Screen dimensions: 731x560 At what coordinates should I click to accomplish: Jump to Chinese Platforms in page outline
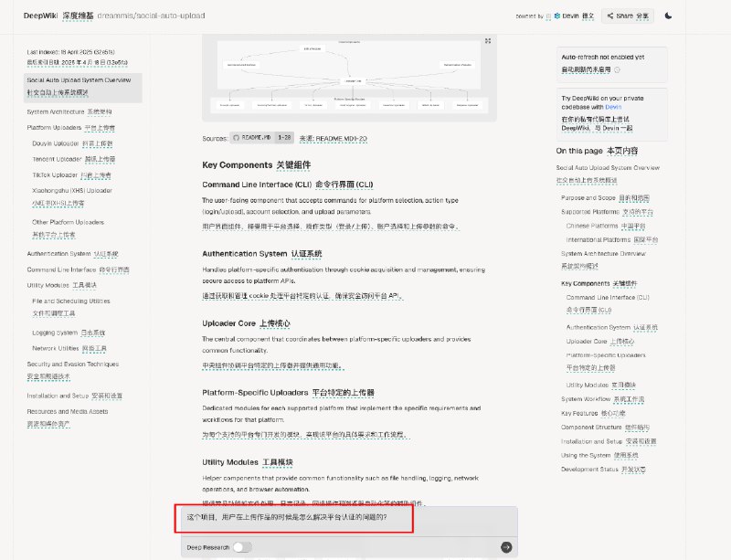pos(606,227)
